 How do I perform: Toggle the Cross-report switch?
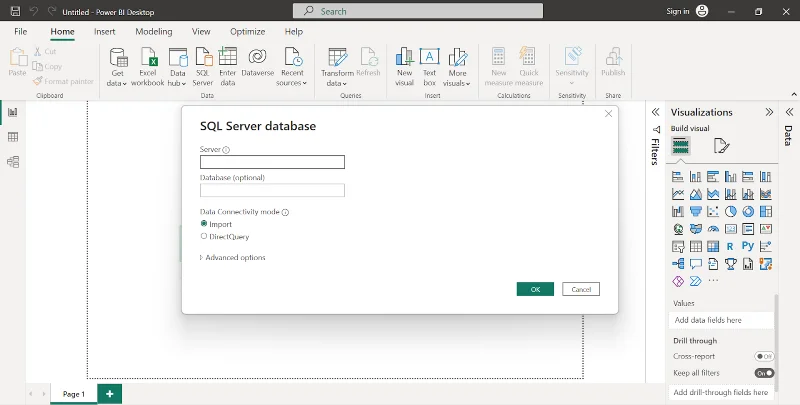[x=764, y=357]
